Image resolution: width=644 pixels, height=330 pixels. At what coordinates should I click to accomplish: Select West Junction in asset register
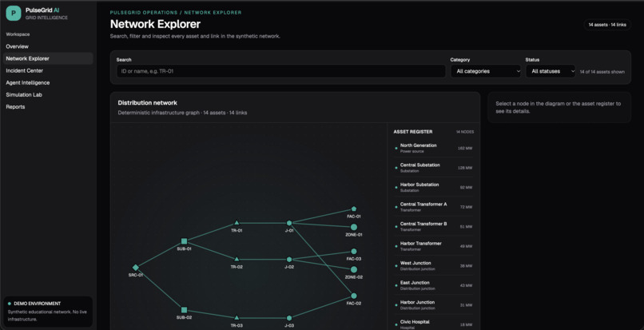[x=434, y=265]
